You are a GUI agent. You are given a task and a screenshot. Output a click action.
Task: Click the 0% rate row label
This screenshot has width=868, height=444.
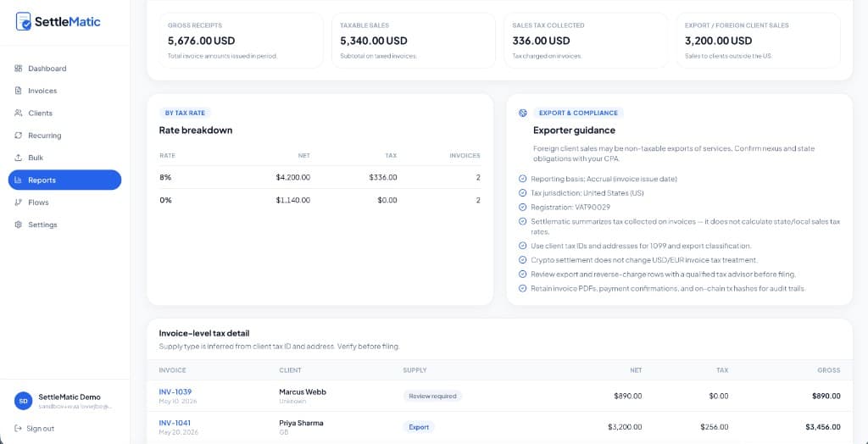(x=165, y=201)
